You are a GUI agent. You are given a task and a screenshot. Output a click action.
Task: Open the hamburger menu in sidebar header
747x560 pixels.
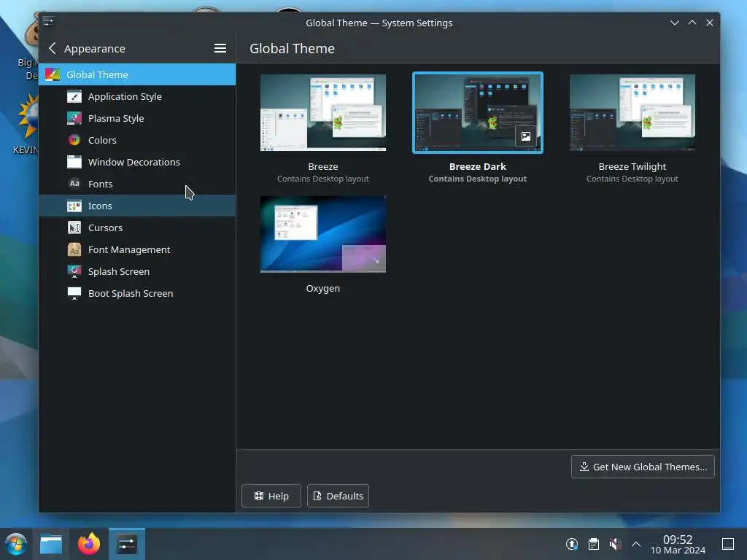[x=220, y=48]
